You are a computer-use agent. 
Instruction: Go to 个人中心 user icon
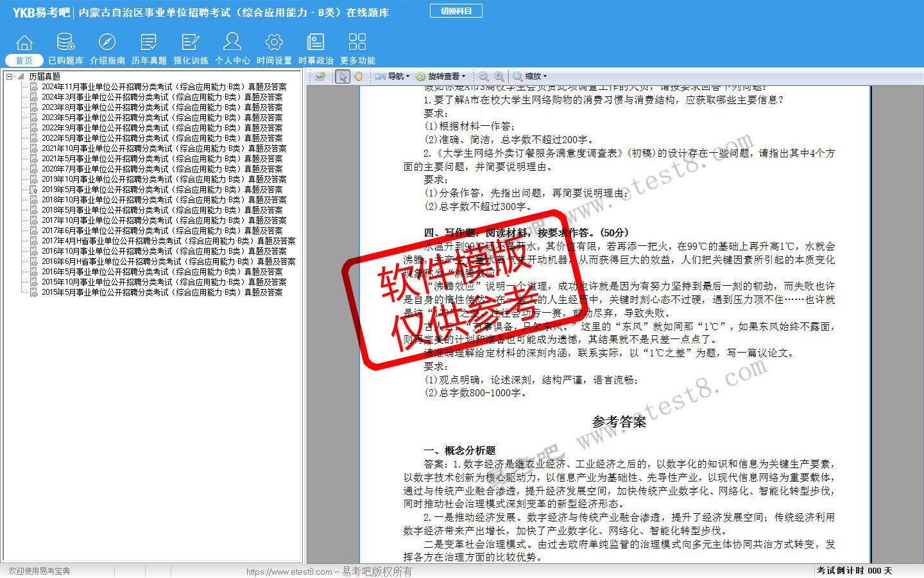232,42
